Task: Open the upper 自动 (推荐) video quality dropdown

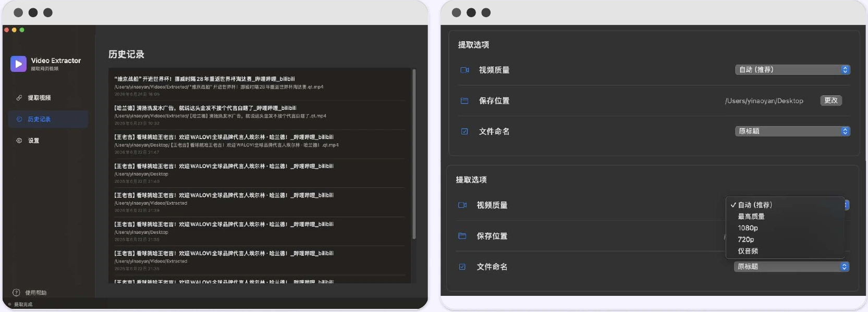Action: pos(792,70)
